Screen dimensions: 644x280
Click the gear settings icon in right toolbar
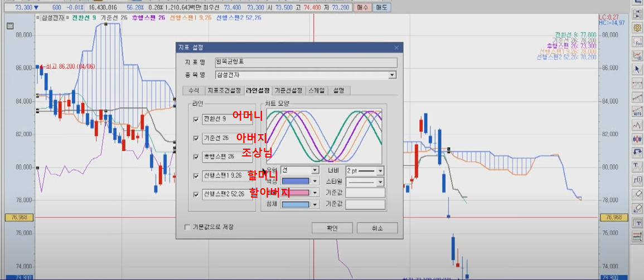(638, 27)
